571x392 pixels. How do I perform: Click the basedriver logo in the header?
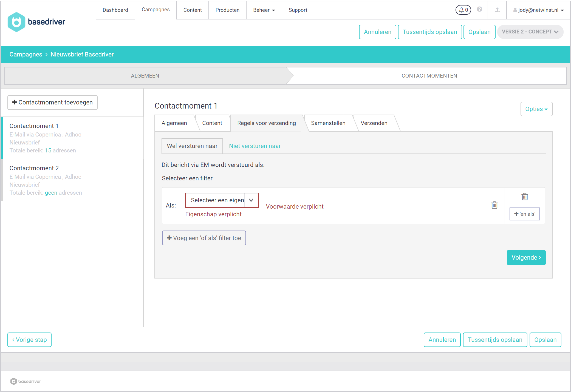click(x=36, y=22)
